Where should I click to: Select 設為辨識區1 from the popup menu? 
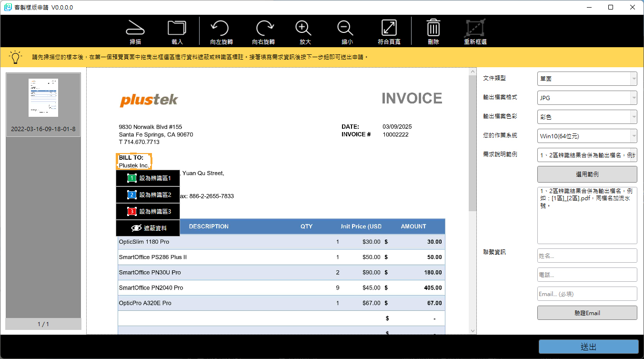pos(148,178)
